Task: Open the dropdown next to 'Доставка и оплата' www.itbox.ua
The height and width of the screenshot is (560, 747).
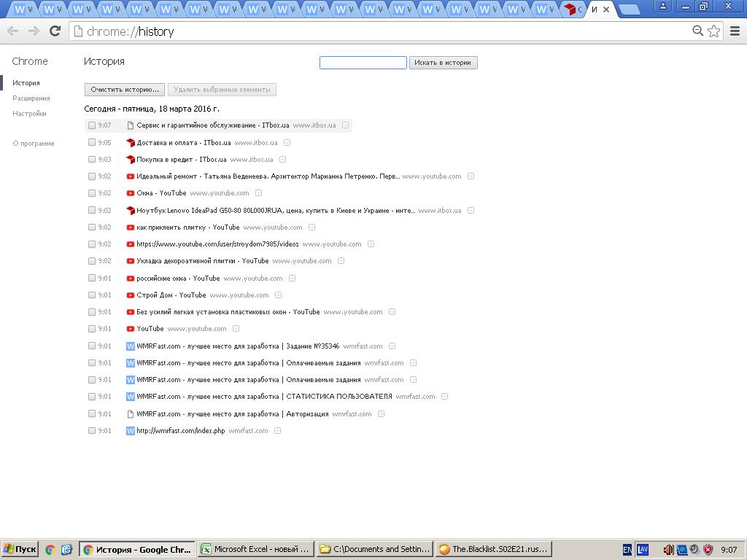Action: click(287, 142)
